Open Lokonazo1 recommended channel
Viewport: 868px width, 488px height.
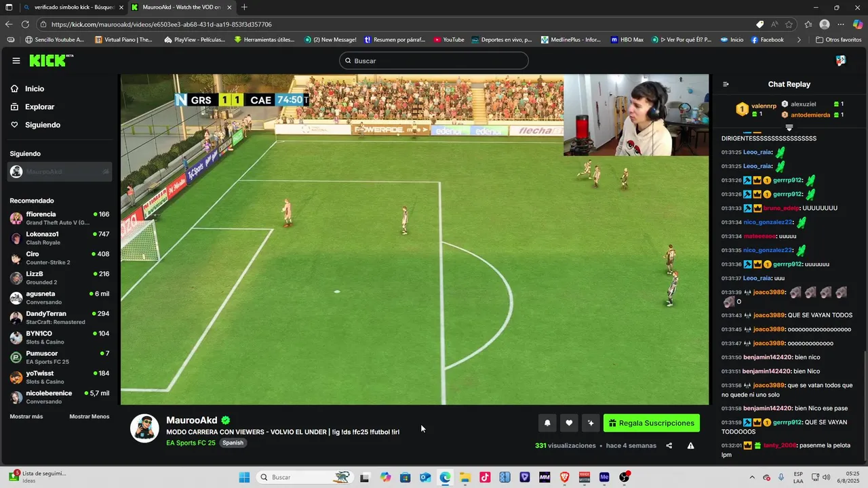pos(60,238)
